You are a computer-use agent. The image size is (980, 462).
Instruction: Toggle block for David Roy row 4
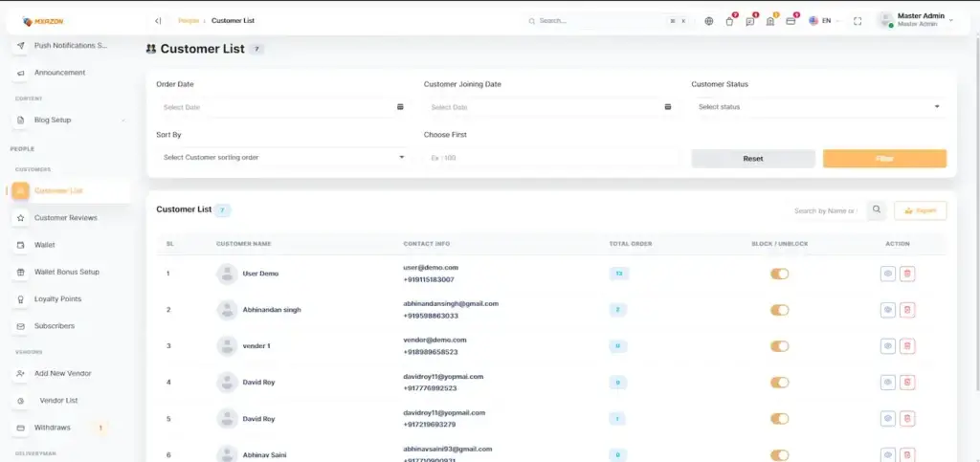(x=779, y=382)
